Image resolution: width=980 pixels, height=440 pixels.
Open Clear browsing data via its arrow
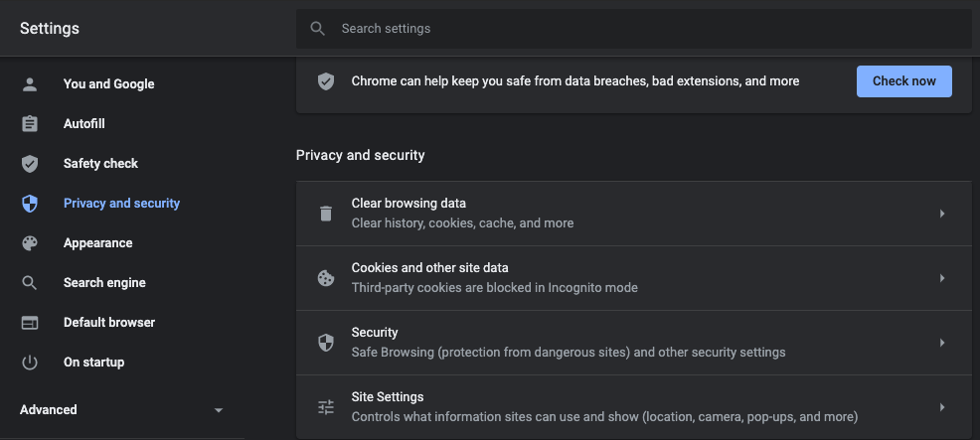click(941, 214)
